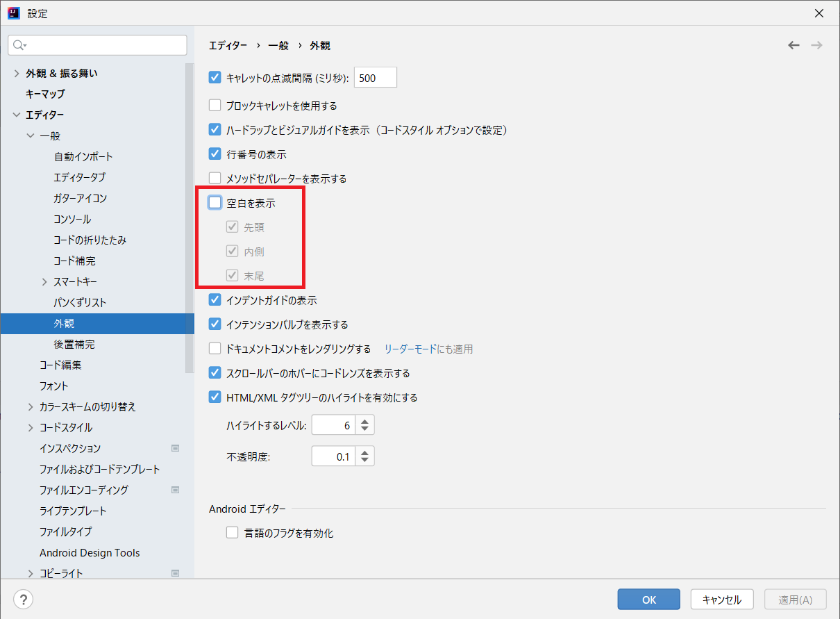Click the back navigation arrow
Image resolution: width=840 pixels, height=619 pixels.
coord(793,45)
